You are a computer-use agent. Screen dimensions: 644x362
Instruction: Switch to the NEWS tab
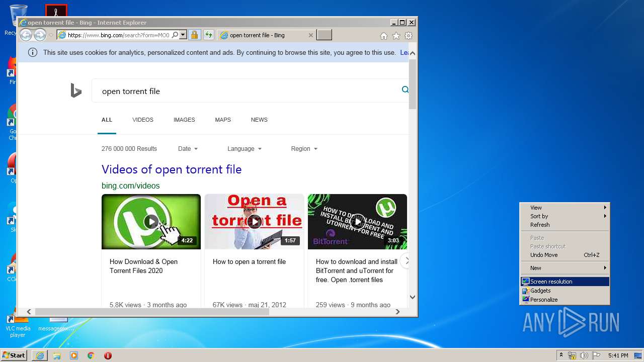click(x=259, y=120)
